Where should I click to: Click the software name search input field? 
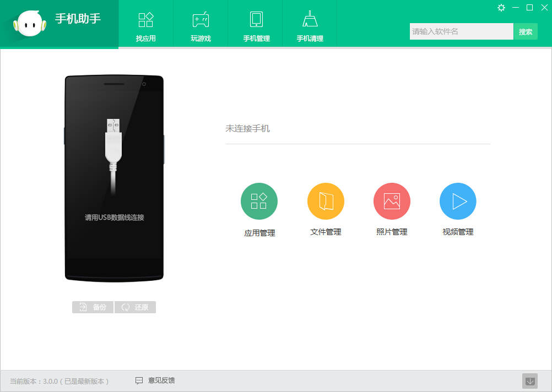[461, 31]
